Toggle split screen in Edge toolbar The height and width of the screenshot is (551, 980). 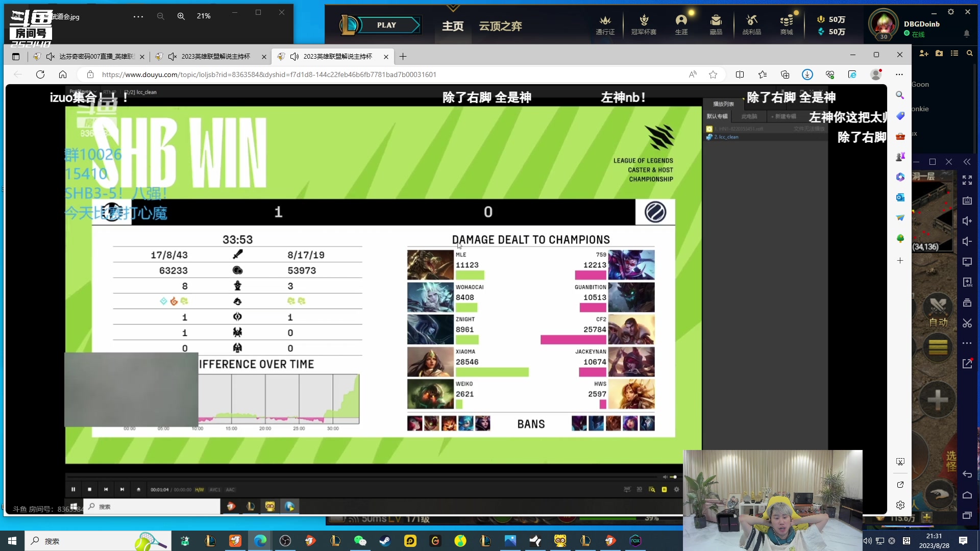[x=740, y=74]
